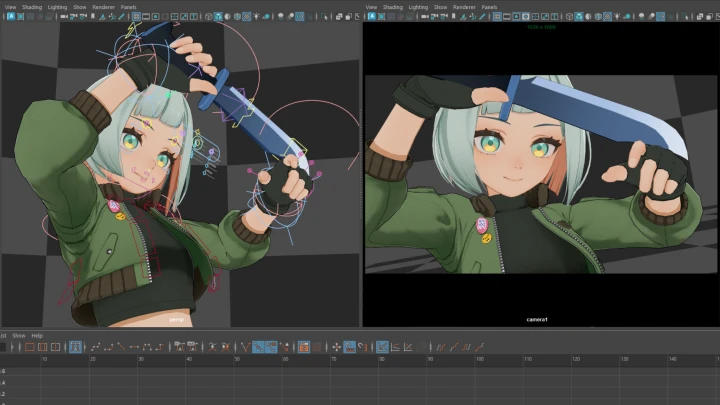Click Frame Playback Range icon in Graph Editor
720x405 pixels.
(42, 347)
